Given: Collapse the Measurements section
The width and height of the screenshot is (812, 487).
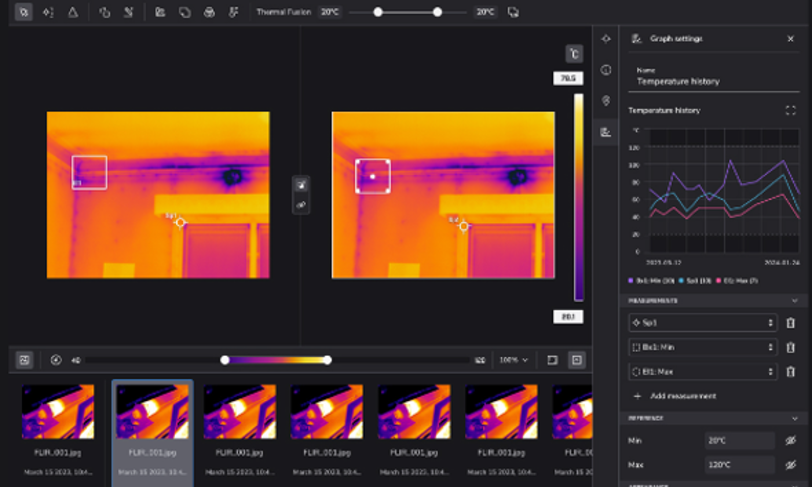Looking at the screenshot, I should point(794,300).
